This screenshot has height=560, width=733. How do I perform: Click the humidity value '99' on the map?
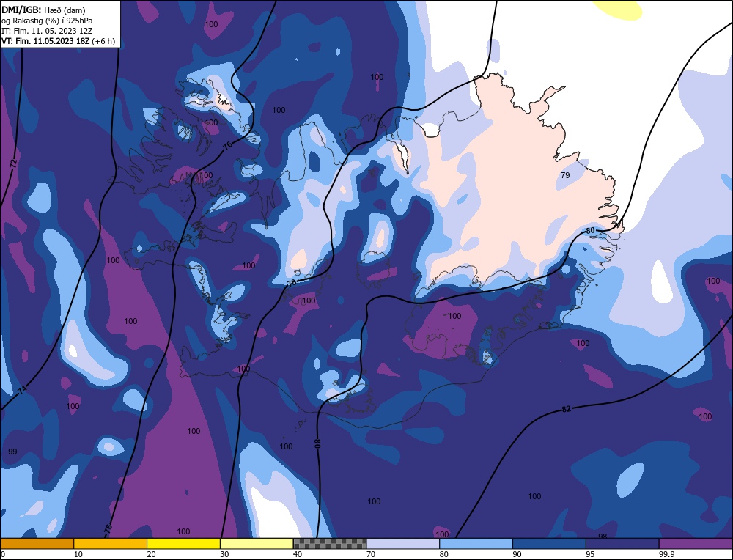pyautogui.click(x=12, y=452)
